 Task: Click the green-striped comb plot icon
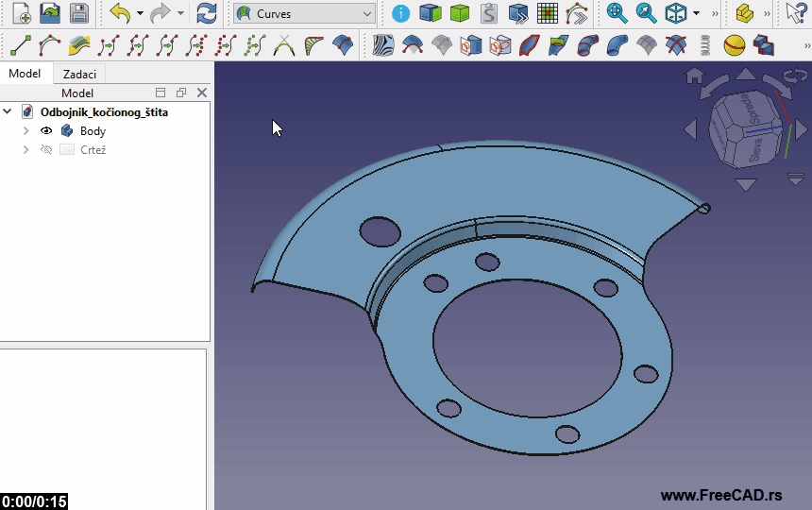pyautogui.click(x=313, y=45)
